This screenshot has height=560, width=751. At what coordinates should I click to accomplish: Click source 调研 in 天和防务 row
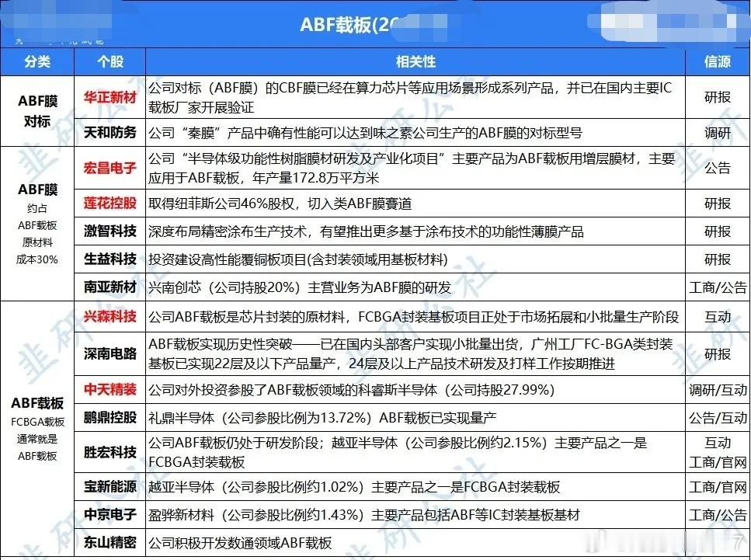coord(717,133)
